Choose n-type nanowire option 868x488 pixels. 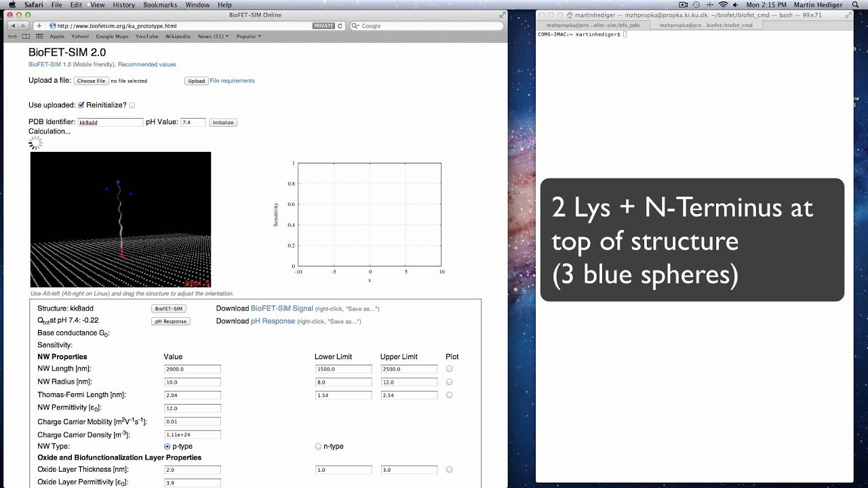click(318, 447)
